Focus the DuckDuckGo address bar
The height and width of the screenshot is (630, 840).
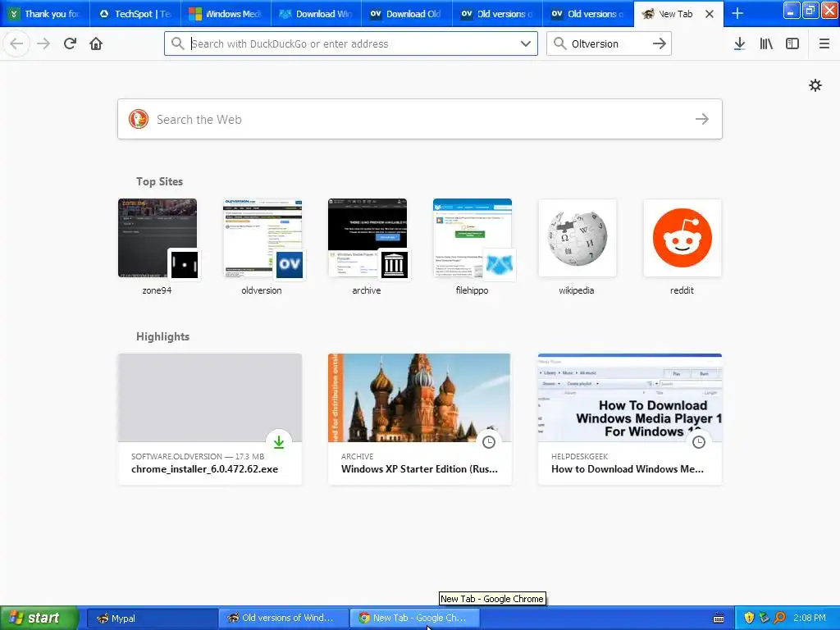click(351, 43)
